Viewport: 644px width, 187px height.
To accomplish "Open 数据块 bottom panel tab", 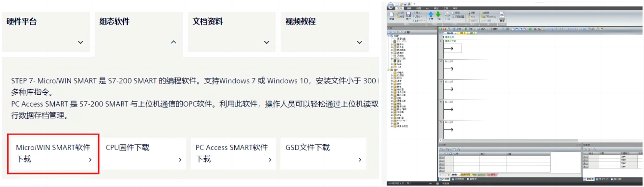I will [x=472, y=179].
